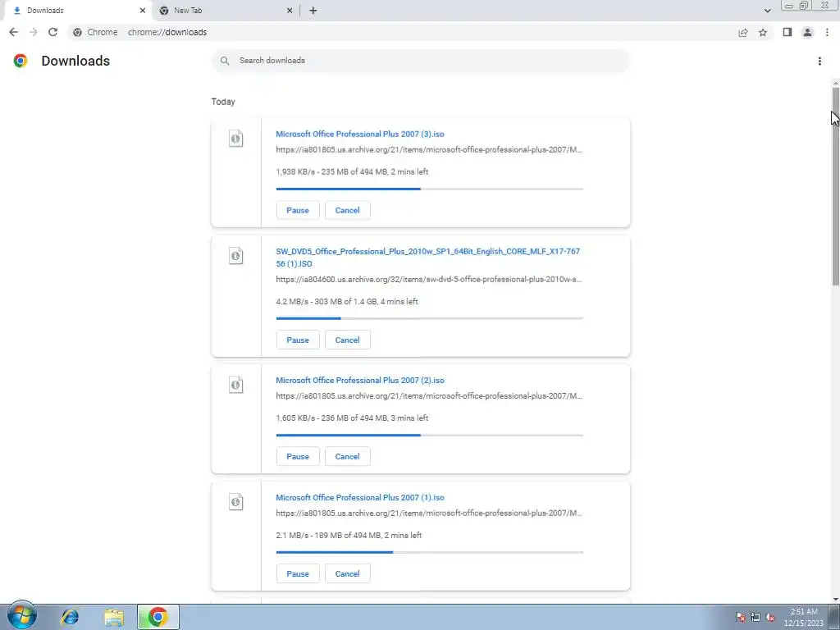Click the volume tray icon
The height and width of the screenshot is (630, 840).
(770, 617)
